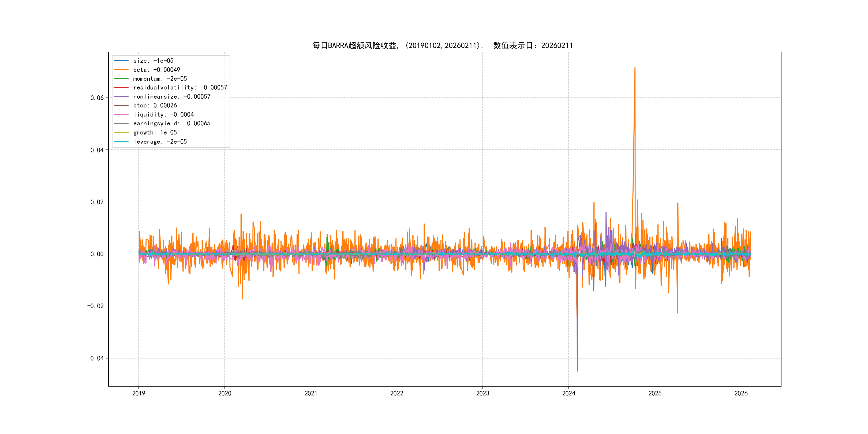Click the orange beta legend line swatch
868x434 pixels.
(121, 70)
